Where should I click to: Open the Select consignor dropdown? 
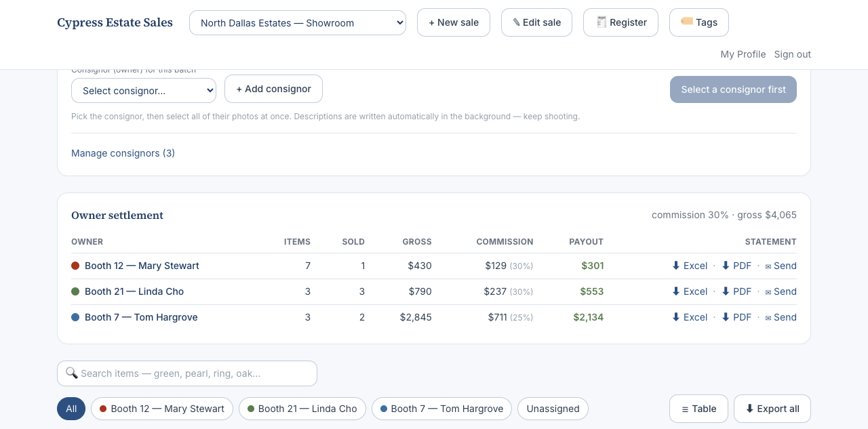144,90
